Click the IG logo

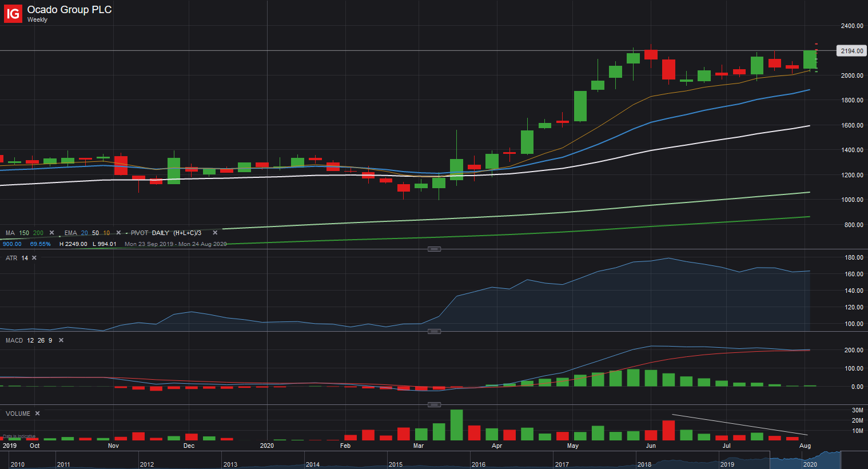pos(13,13)
